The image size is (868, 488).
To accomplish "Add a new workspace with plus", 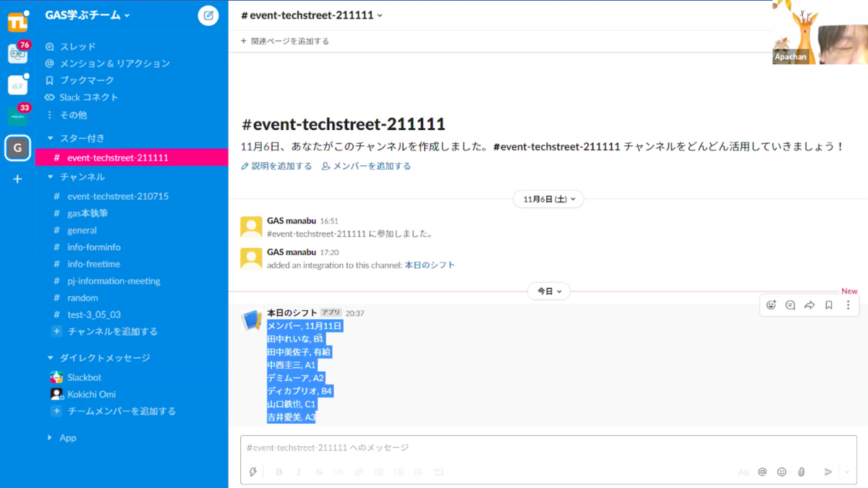I will click(17, 179).
